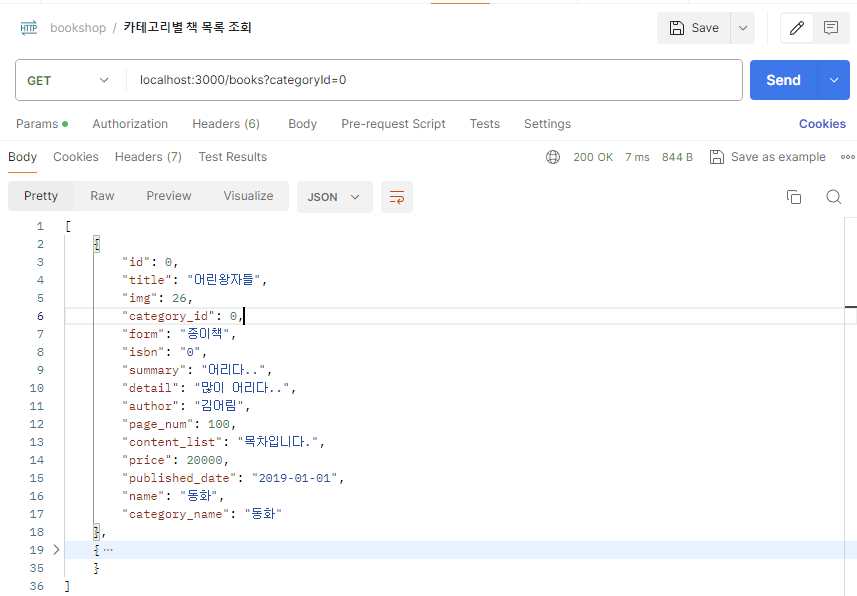Switch to the Authorization tab
The height and width of the screenshot is (596, 857).
click(130, 124)
